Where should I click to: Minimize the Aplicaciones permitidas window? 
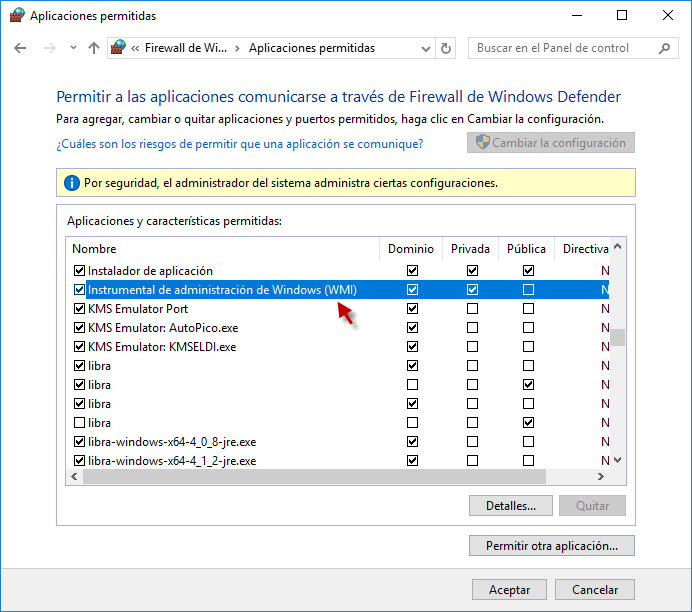click(577, 15)
